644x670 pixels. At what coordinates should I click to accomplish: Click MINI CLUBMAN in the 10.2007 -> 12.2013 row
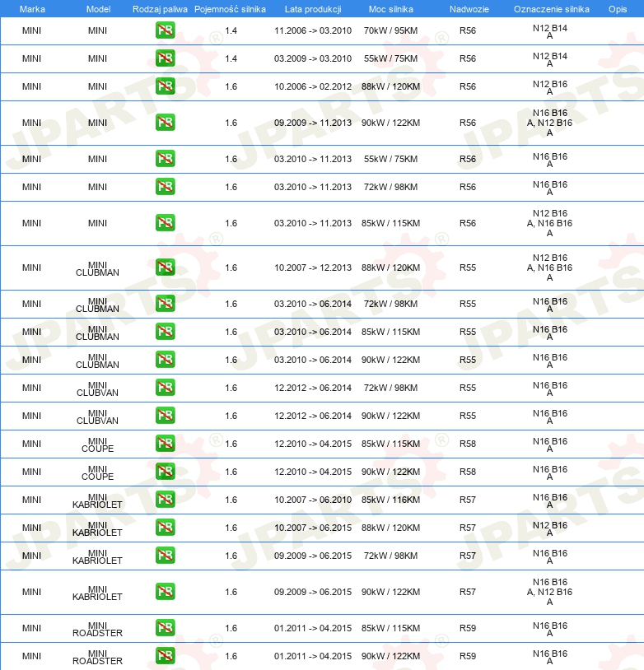[x=97, y=269]
